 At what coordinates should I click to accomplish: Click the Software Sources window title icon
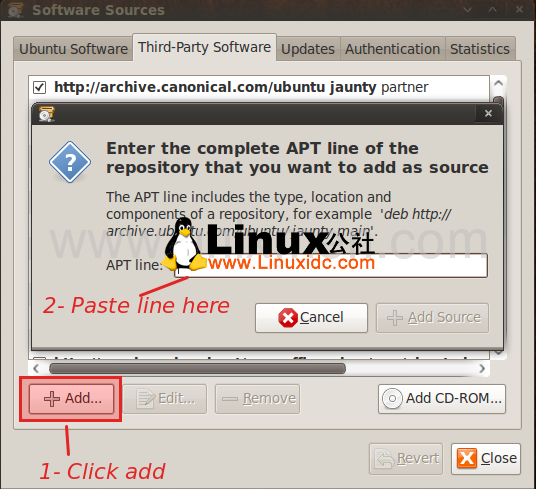[16, 10]
